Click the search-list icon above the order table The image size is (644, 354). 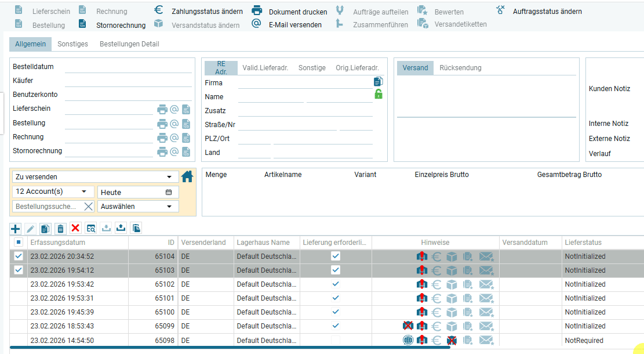click(x=91, y=228)
